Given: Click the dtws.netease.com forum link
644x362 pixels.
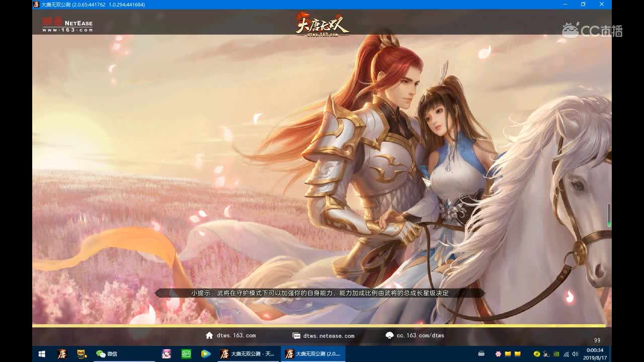Looking at the screenshot, I should point(329,336).
